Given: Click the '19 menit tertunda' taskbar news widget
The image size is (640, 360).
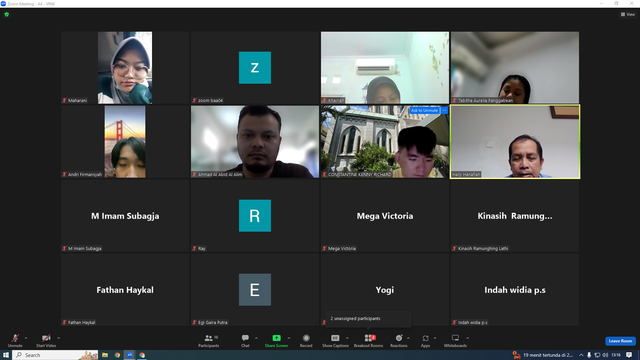Looking at the screenshot, I should pos(544,355).
